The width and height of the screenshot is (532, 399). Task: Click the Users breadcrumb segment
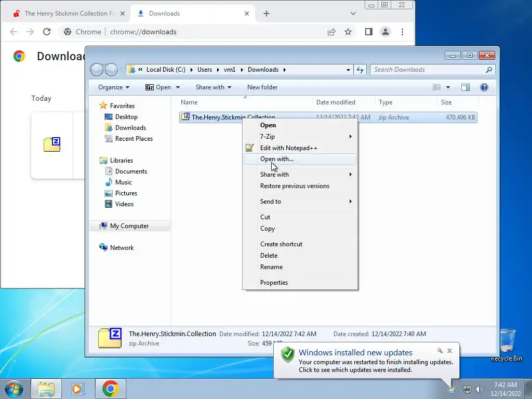pyautogui.click(x=205, y=70)
